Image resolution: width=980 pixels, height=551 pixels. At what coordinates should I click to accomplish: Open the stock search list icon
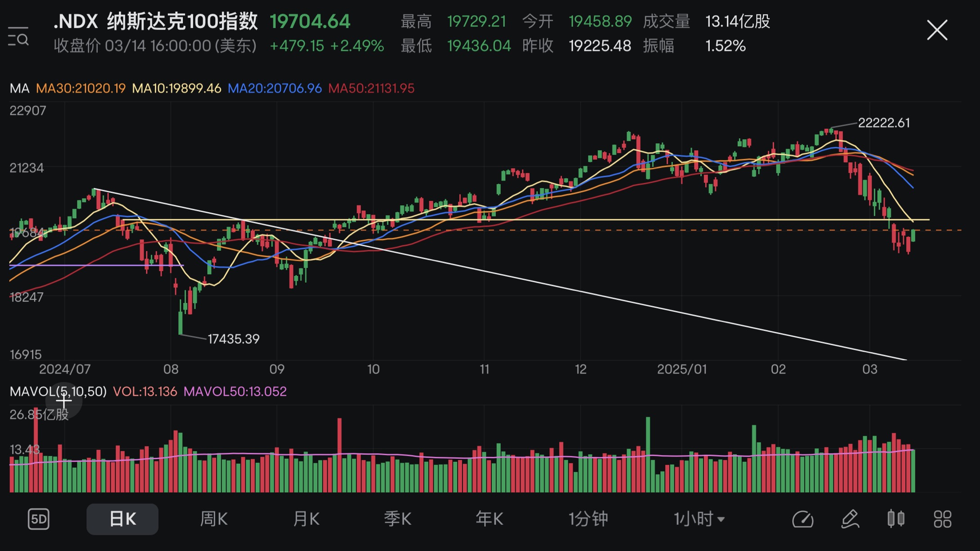pos(18,36)
